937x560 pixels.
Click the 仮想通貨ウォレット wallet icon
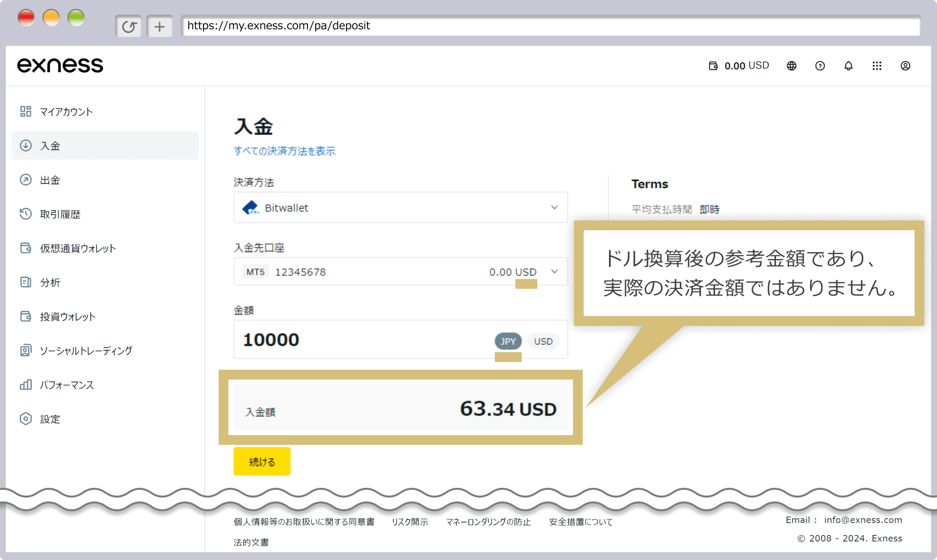(26, 248)
